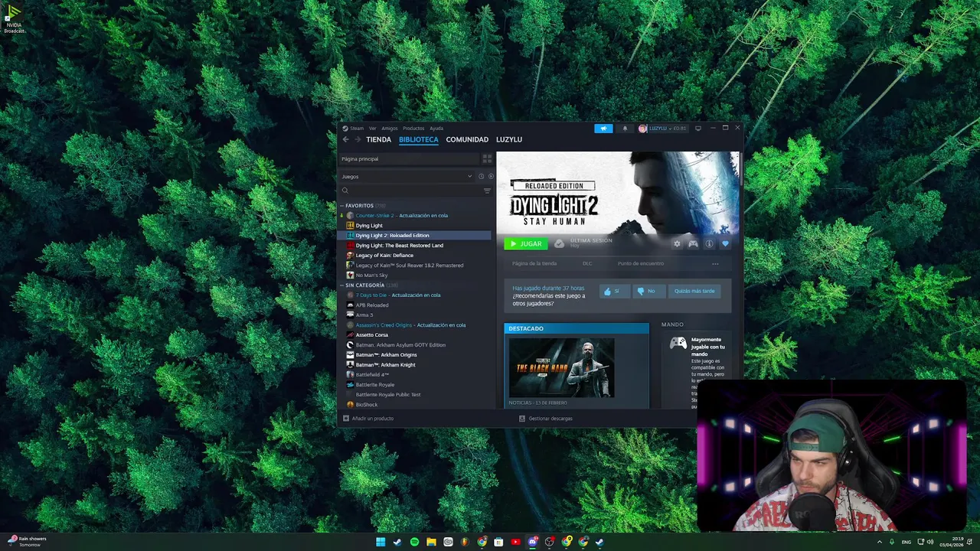
Task: Open Discord from taskbar
Action: pos(532,542)
